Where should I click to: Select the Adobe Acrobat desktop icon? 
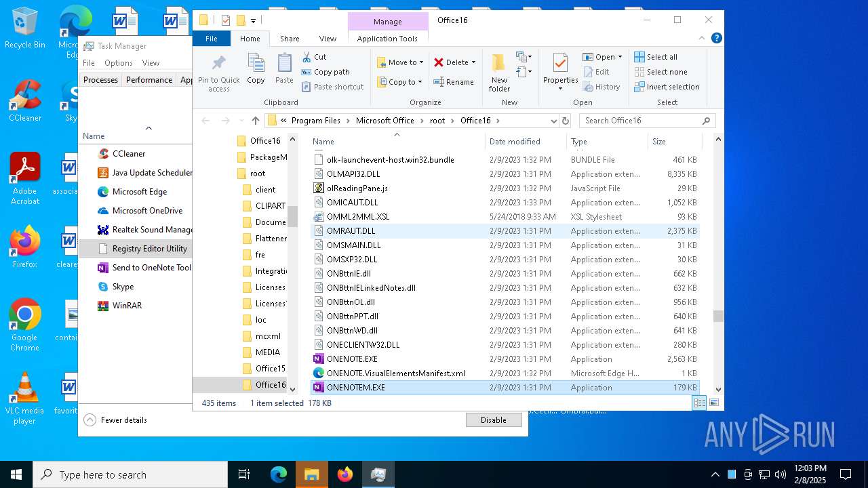25,179
